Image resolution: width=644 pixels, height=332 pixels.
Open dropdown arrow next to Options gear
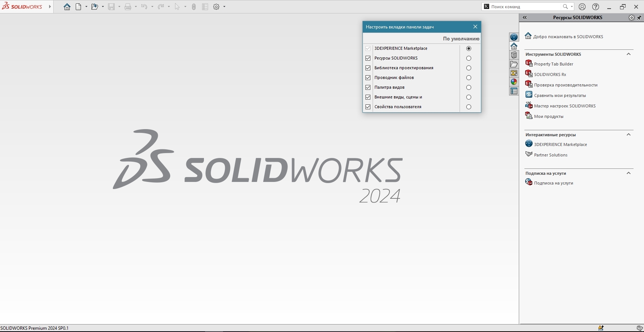point(224,7)
